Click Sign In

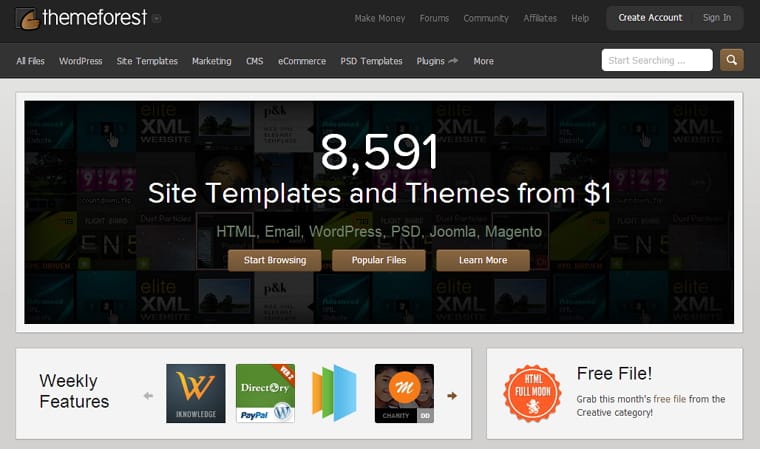[717, 18]
